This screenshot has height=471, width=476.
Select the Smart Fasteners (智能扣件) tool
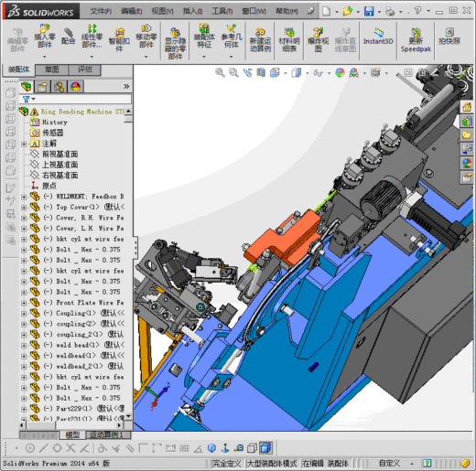coord(119,40)
